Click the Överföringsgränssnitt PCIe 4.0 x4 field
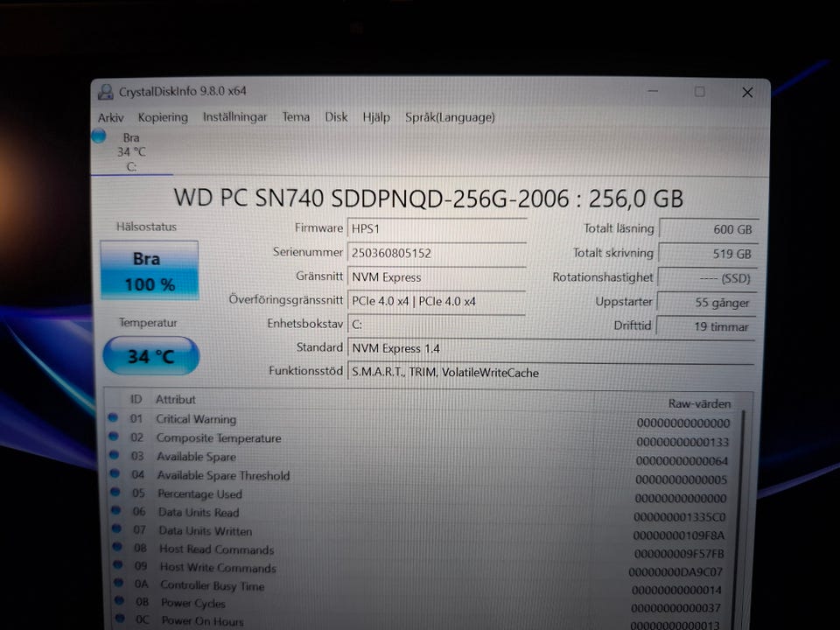The image size is (840, 630). coord(437,301)
